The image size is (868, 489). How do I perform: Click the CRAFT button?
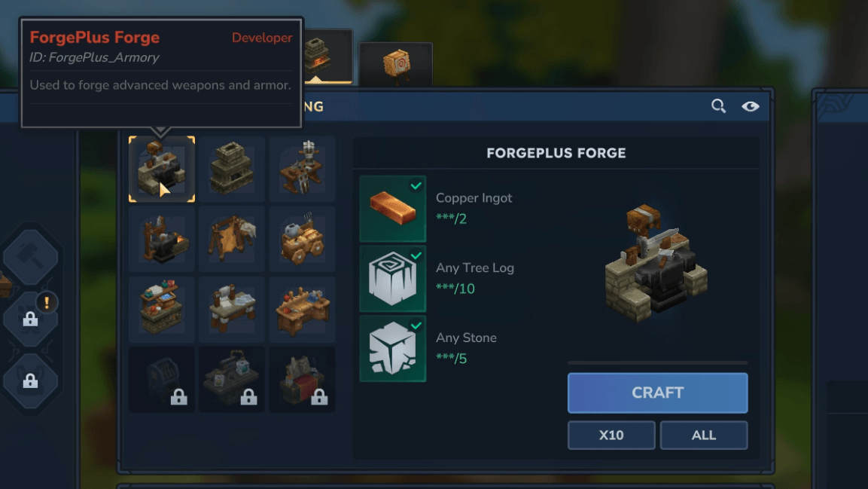point(658,393)
